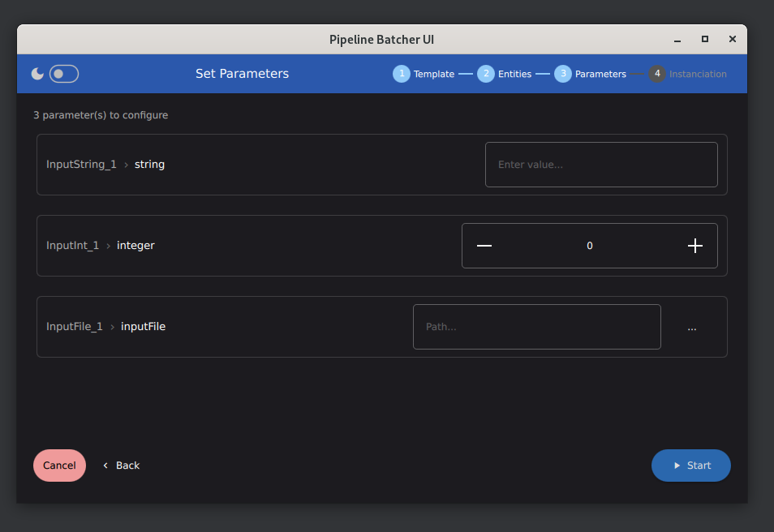Close the Pipeline Batcher UI window
Viewport: 774px width, 532px height.
point(733,39)
